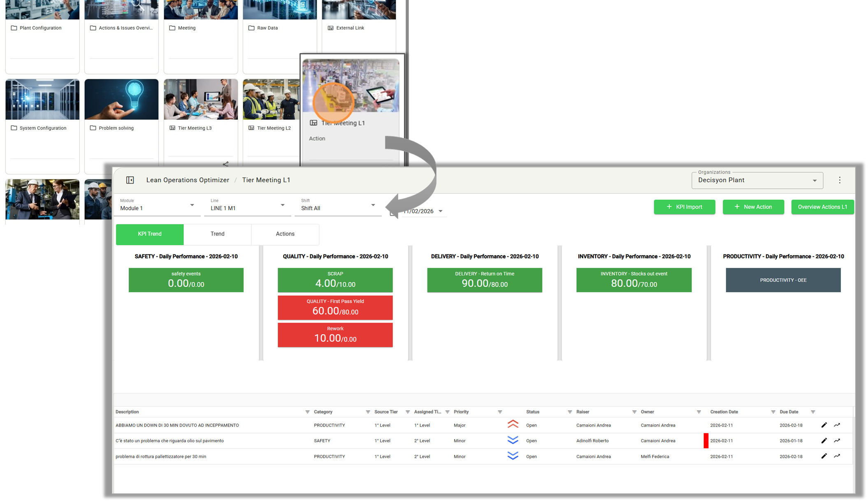Click the red First Pass Yield tile
Viewport: 868px width, 502px height.
(x=335, y=307)
